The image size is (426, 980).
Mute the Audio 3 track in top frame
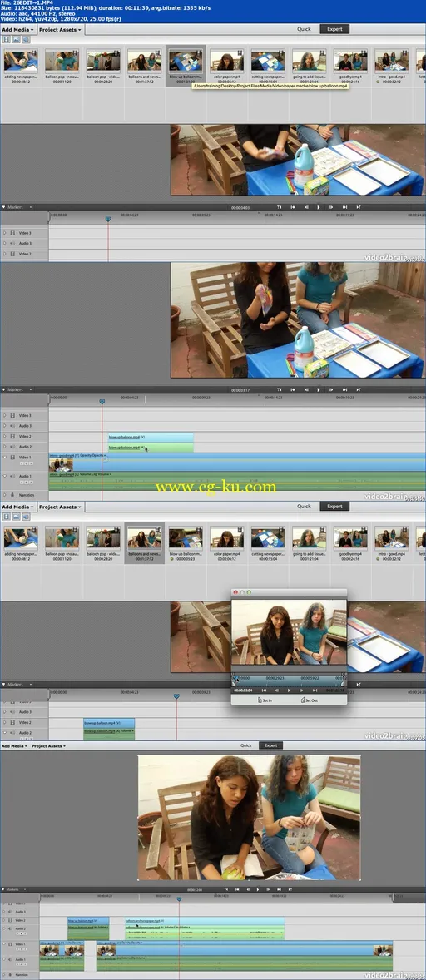pos(12,243)
